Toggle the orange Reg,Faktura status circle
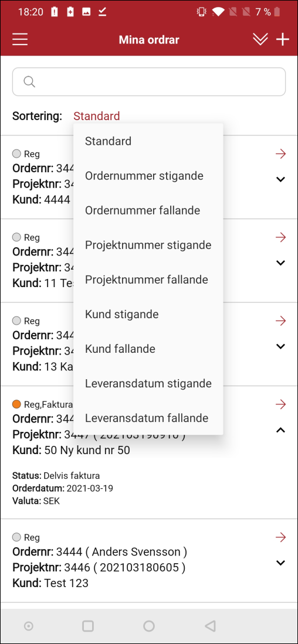 click(x=17, y=404)
